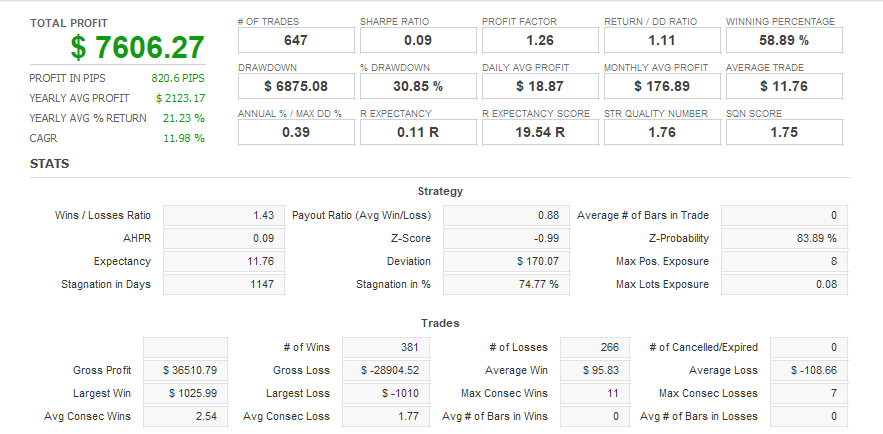Click the Yearly Avg Profit amount
883x434 pixels.
180,98
